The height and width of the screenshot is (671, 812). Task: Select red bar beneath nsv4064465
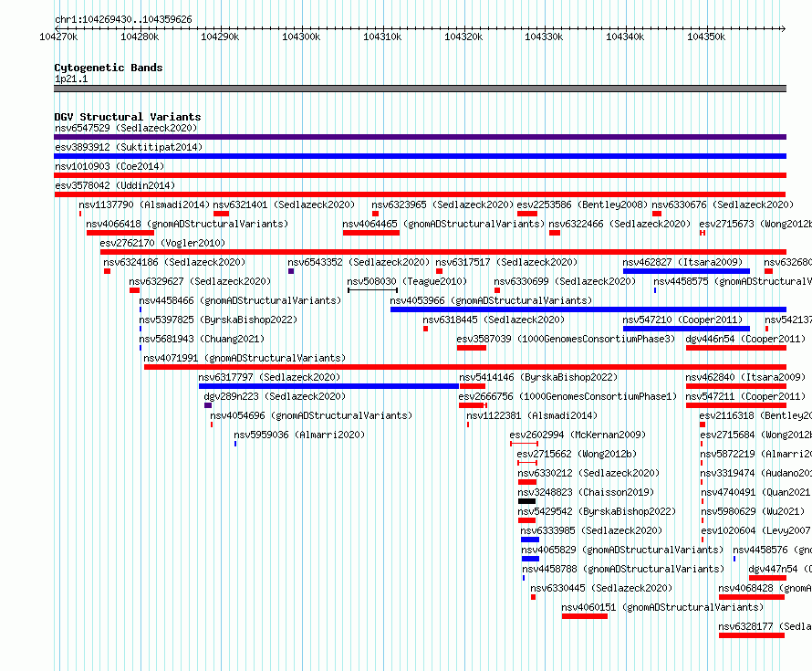pyautogui.click(x=370, y=233)
